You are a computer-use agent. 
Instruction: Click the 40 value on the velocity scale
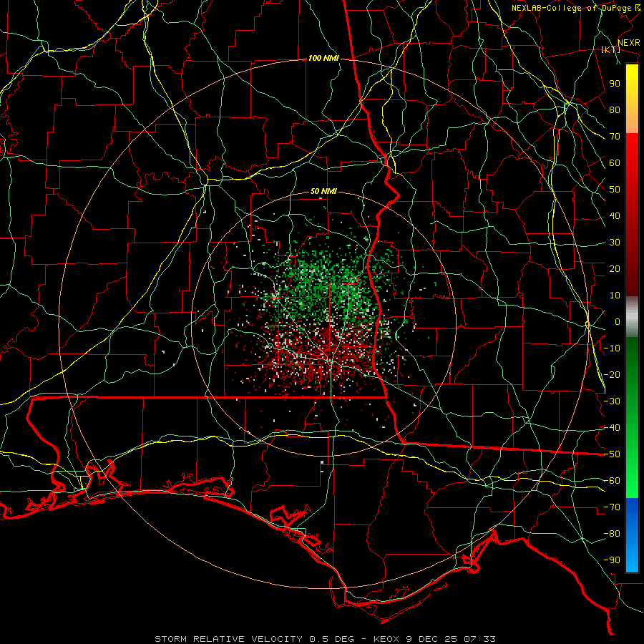(x=615, y=216)
